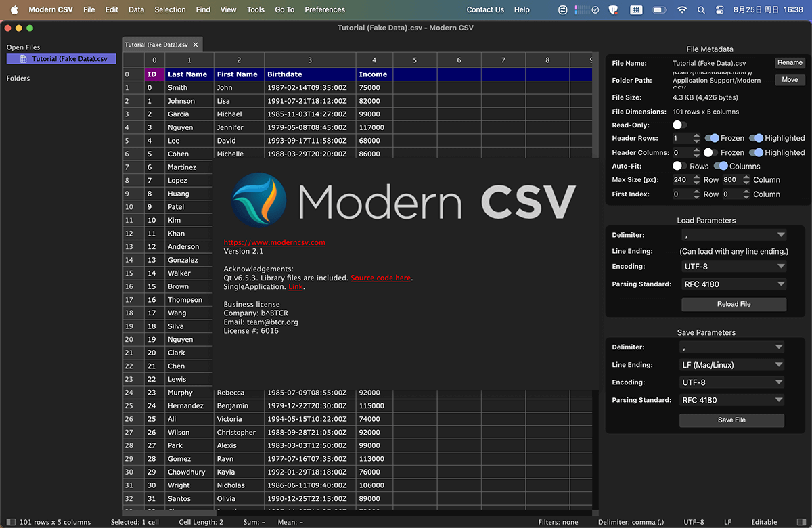The height and width of the screenshot is (528, 812).
Task: Open the Edit menu
Action: click(x=112, y=9)
